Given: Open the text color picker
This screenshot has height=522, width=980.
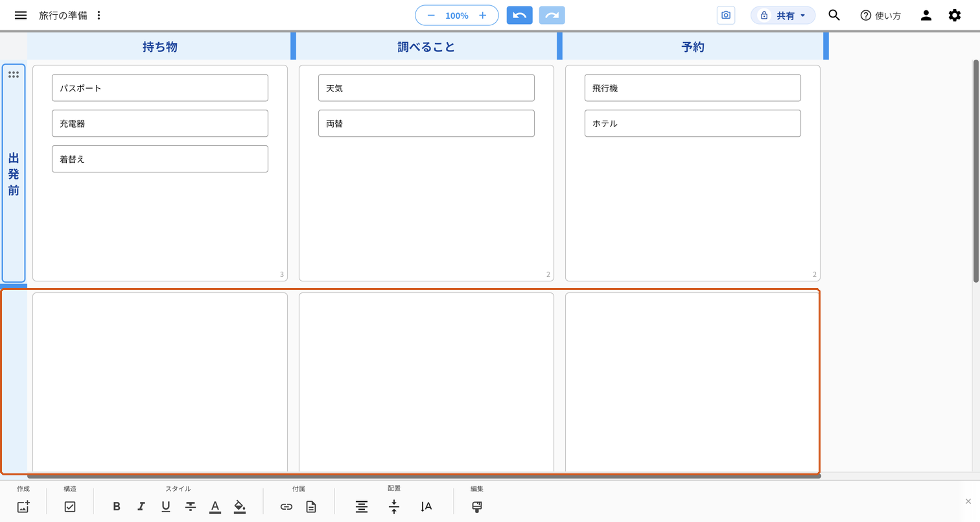Looking at the screenshot, I should [215, 507].
